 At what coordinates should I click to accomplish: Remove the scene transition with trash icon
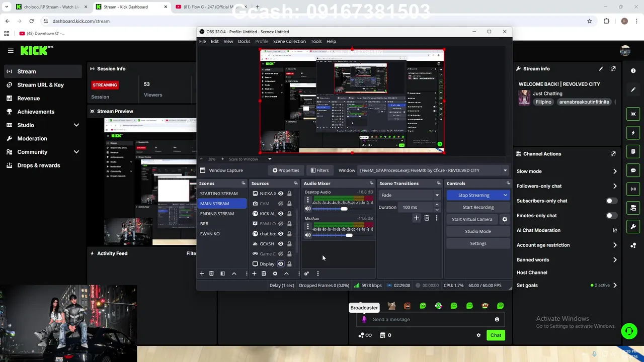point(427,218)
